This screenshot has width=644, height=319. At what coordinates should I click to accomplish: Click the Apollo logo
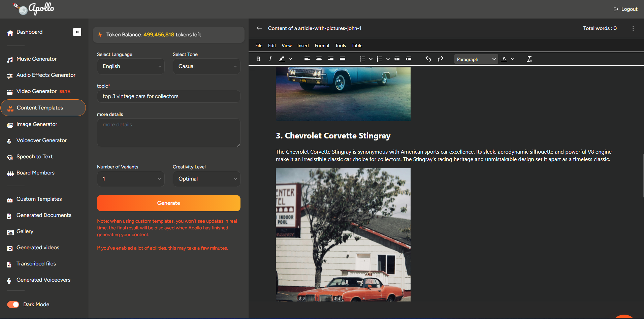[x=34, y=9]
